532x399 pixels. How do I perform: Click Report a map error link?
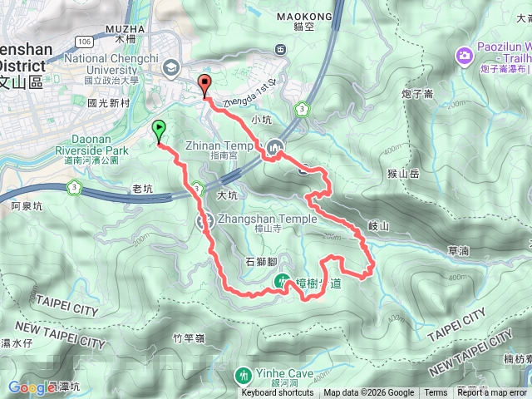pyautogui.click(x=491, y=393)
